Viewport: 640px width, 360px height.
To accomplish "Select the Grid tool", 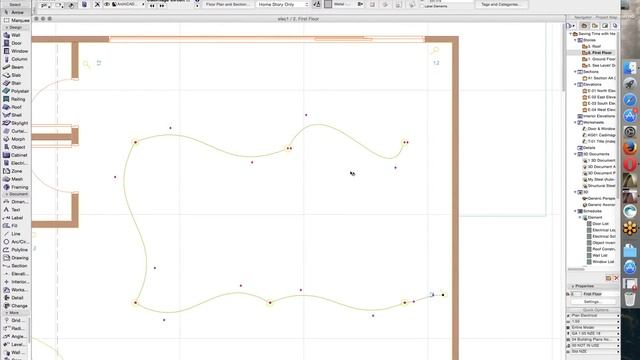I will [x=15, y=320].
